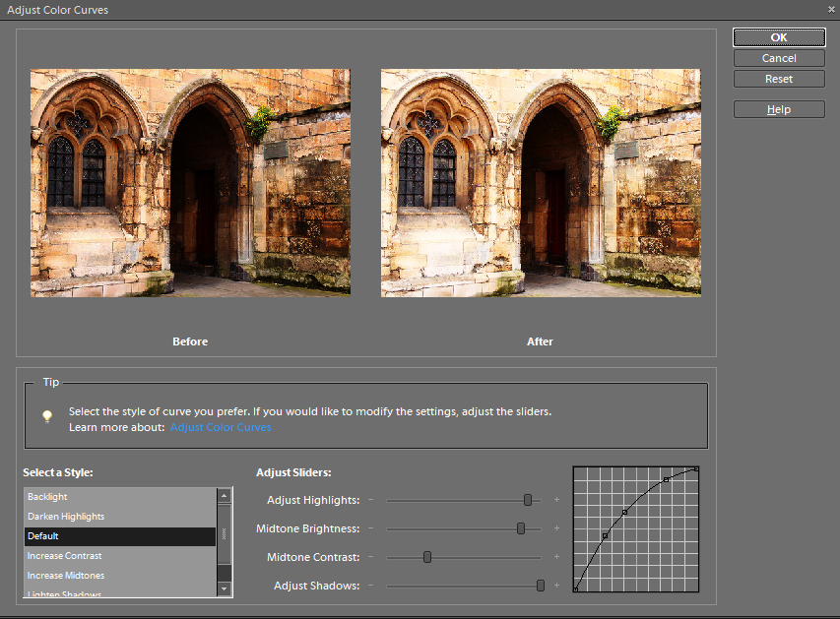Click the style list scrollbar thumb
840x619 pixels.
pyautogui.click(x=224, y=533)
